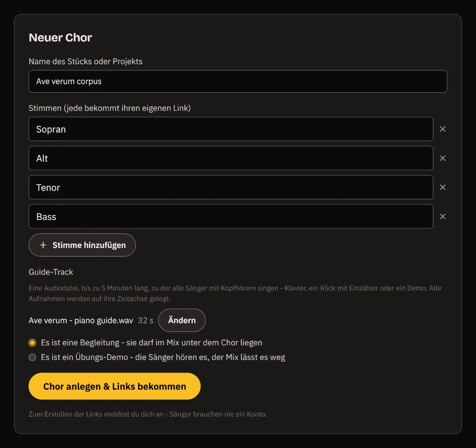Edit the Sopran voice name field

(231, 129)
